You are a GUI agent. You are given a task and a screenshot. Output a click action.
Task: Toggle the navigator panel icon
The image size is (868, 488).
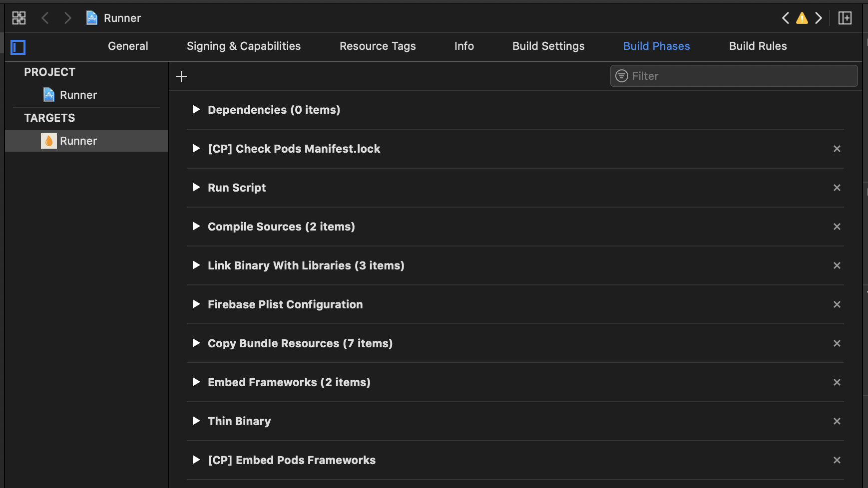click(18, 47)
